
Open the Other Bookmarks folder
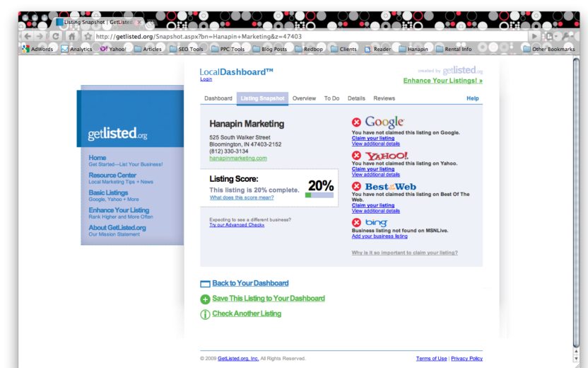pyautogui.click(x=548, y=49)
